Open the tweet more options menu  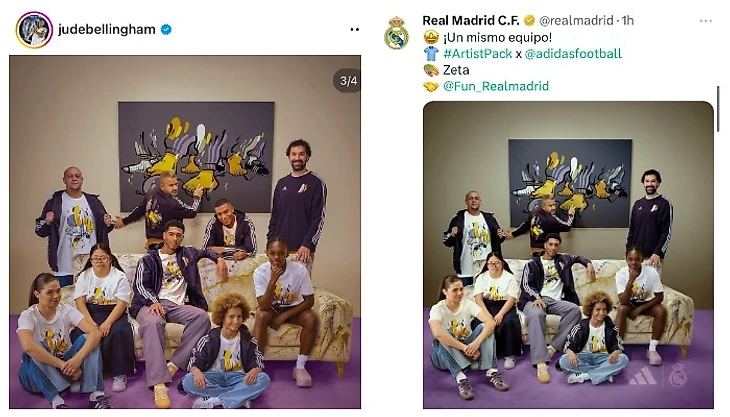(x=706, y=21)
